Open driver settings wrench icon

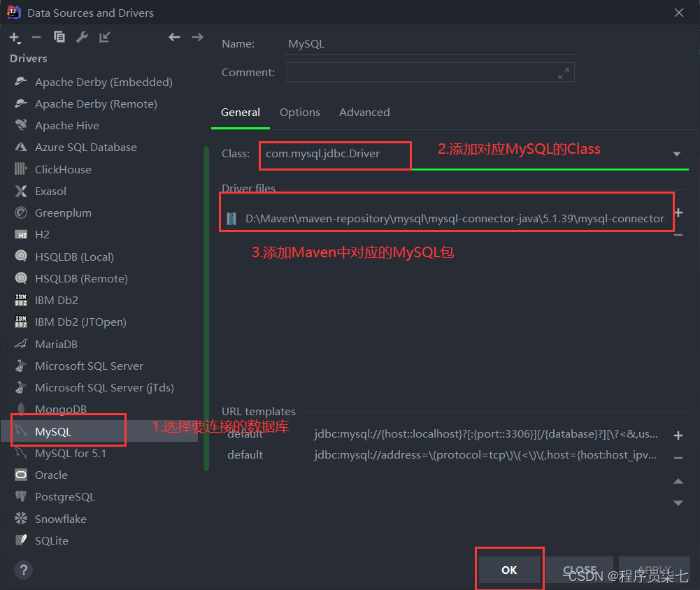(82, 37)
